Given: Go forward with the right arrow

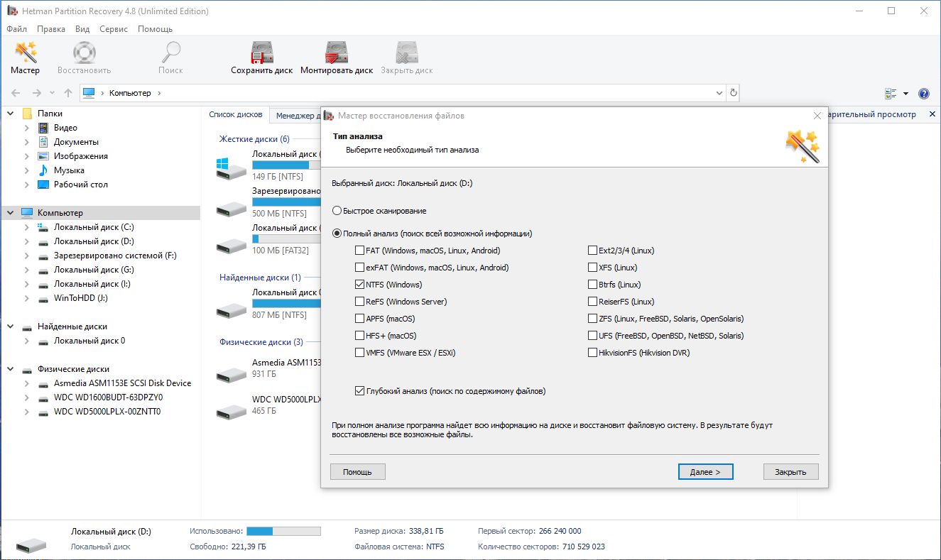Looking at the screenshot, I should 37,93.
